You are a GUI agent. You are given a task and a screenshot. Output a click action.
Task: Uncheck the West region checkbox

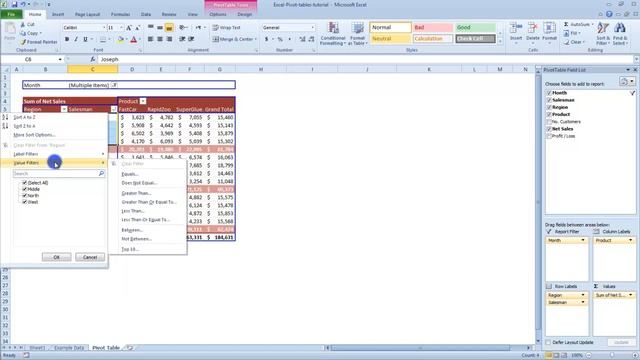pos(24,202)
